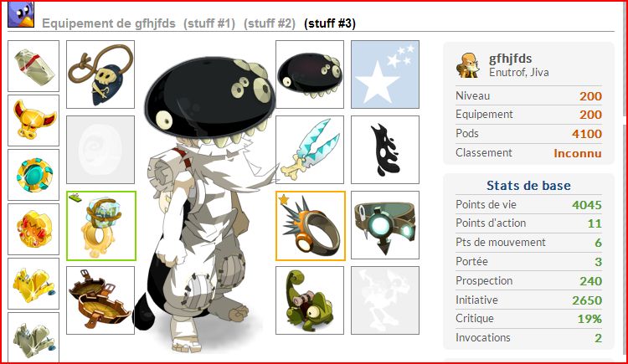Click the blue bird avatar icon
The image size is (628, 364).
coord(21,15)
